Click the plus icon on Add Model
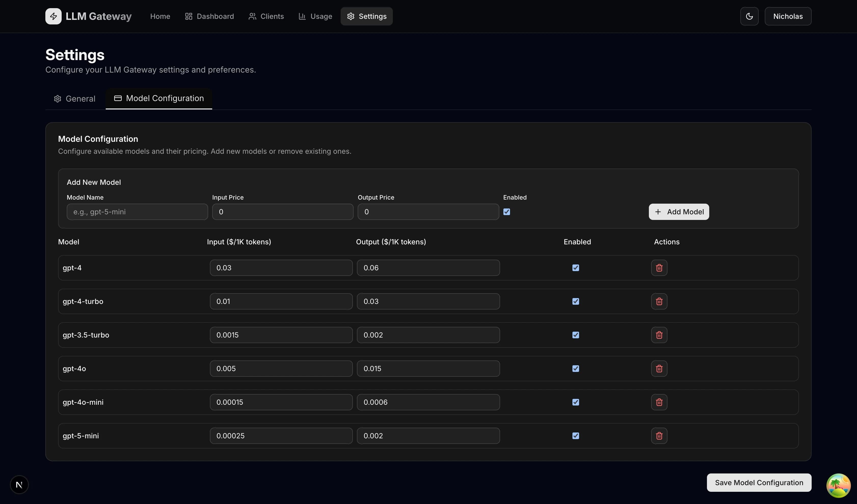The height and width of the screenshot is (504, 857). click(x=658, y=211)
